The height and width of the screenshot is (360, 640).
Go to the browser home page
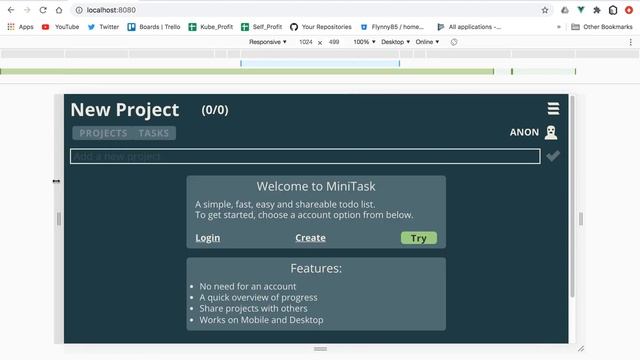pos(59,10)
